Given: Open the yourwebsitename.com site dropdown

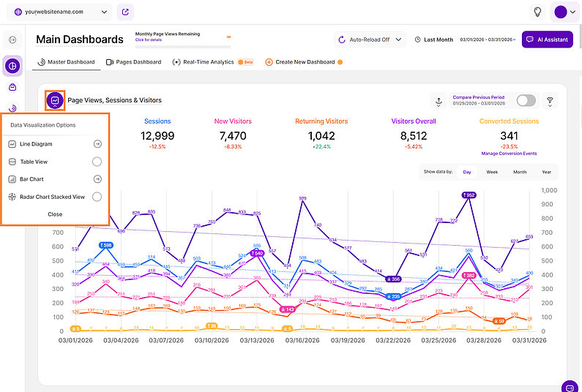Looking at the screenshot, I should (59, 12).
